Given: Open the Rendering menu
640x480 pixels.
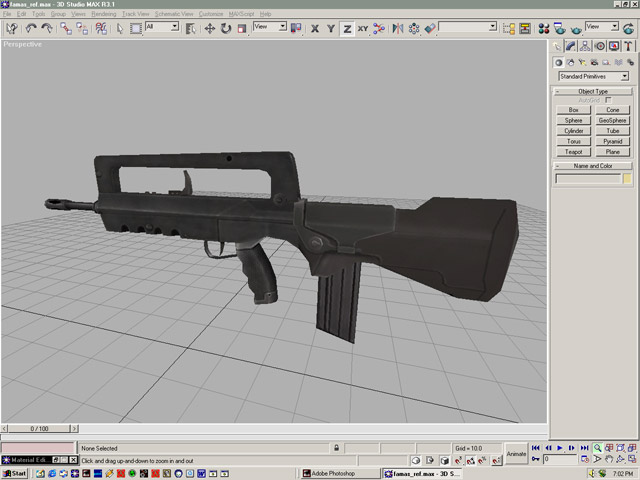Looking at the screenshot, I should [x=104, y=14].
